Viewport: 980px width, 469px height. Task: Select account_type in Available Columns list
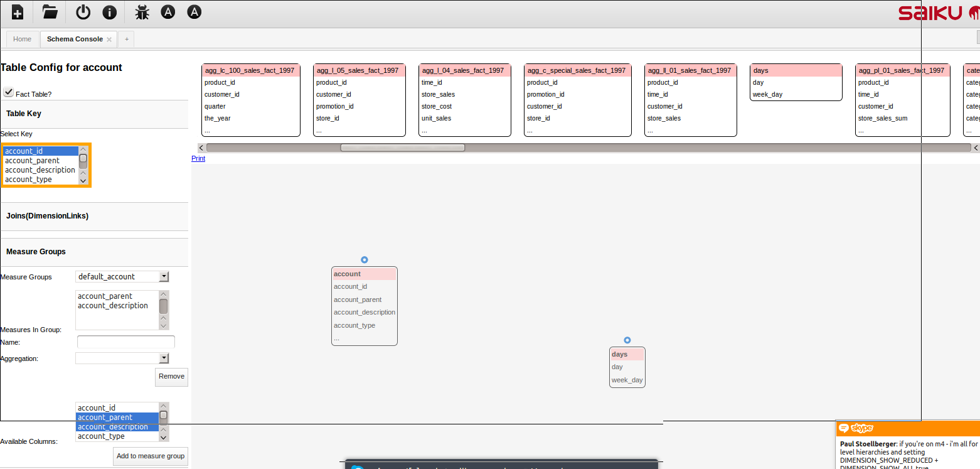pyautogui.click(x=117, y=436)
